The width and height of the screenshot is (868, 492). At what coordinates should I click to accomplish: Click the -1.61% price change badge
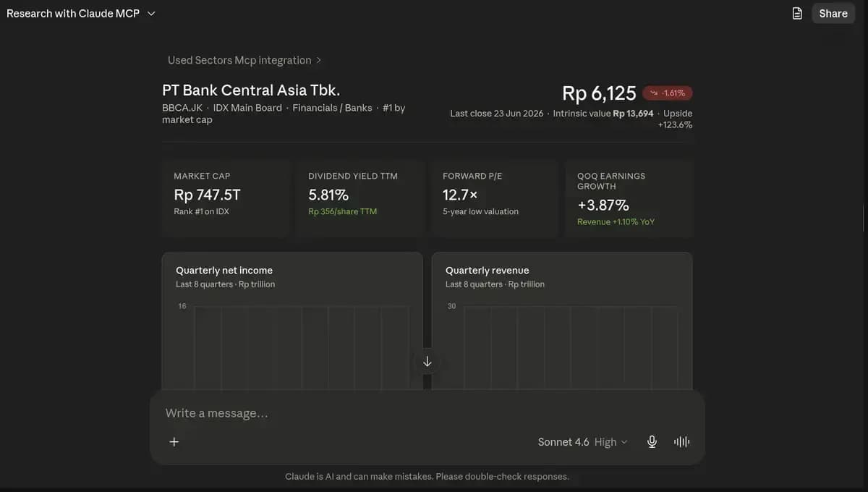point(668,93)
